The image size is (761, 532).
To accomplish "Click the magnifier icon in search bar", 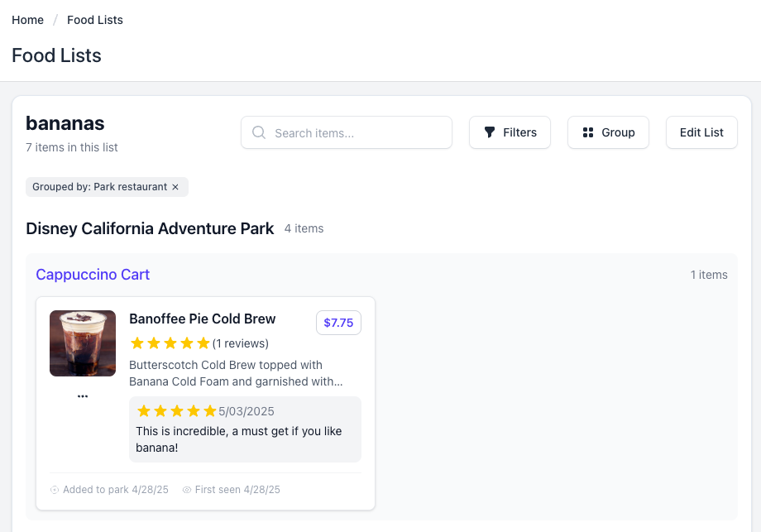I will (x=259, y=132).
